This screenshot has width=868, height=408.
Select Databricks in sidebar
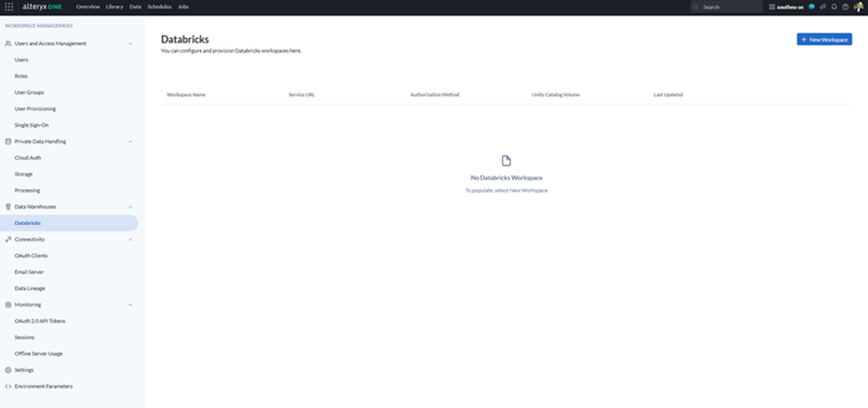click(x=70, y=223)
